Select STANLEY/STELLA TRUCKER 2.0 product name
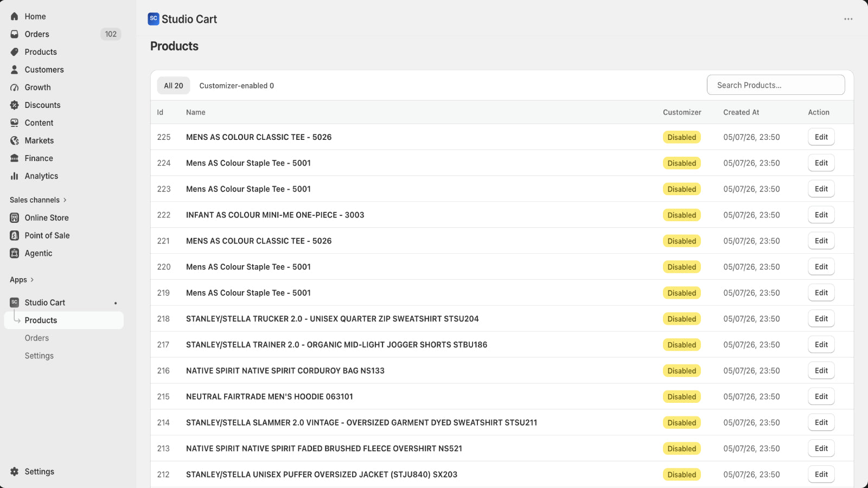The height and width of the screenshot is (488, 868). click(333, 319)
